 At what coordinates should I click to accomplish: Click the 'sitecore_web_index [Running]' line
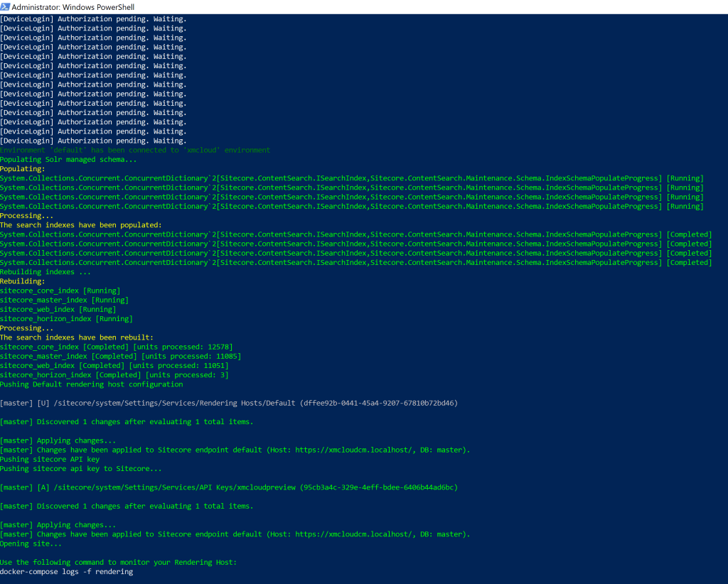click(58, 310)
